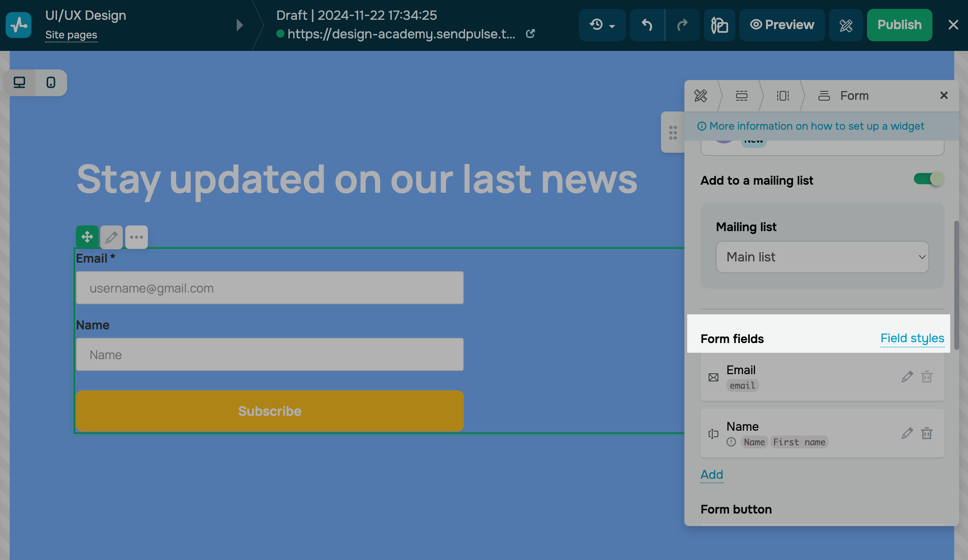Toggle Add to a mailing list

pyautogui.click(x=928, y=179)
